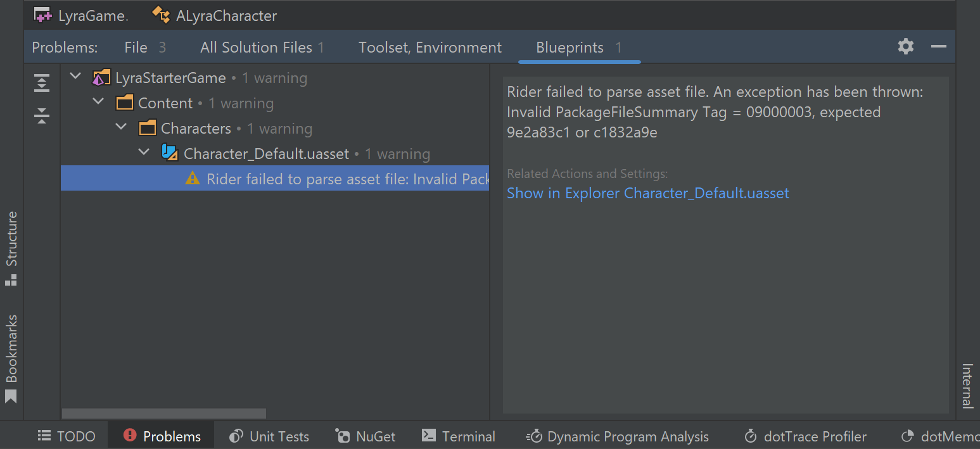Click the LyraStarterGame project icon
This screenshot has width=980, height=449.
(101, 78)
